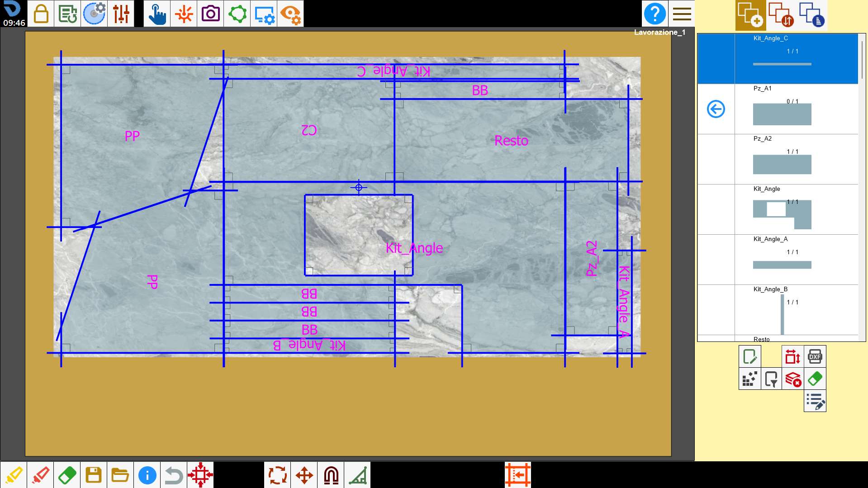This screenshot has width=868, height=488.
Task: Take a photo with camera icon
Action: [210, 14]
